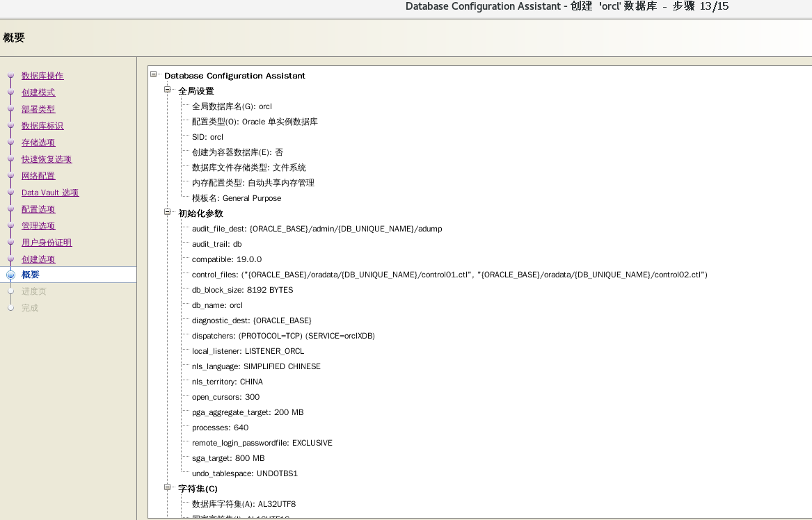Click the SID: orcl row
This screenshot has height=520, width=812.
click(x=207, y=137)
